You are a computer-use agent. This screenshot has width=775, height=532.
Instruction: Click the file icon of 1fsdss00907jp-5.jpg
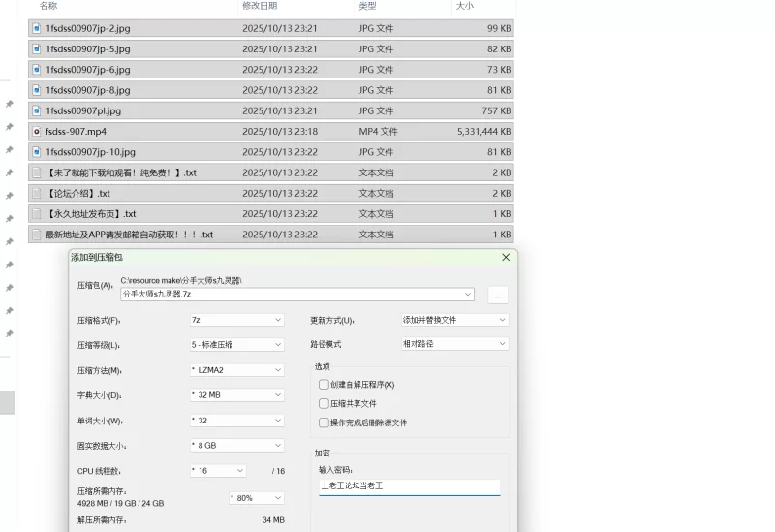tap(37, 48)
